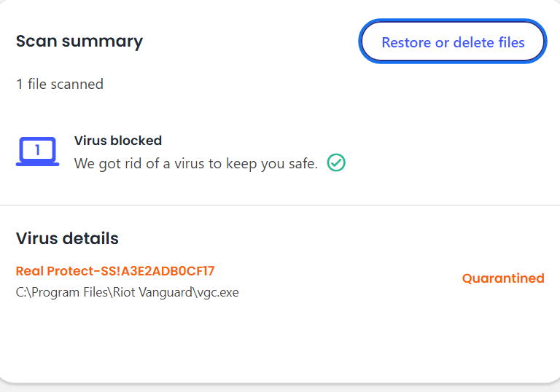The width and height of the screenshot is (560, 392).
Task: Click the 'We got rid of a virus' message
Action: [195, 163]
